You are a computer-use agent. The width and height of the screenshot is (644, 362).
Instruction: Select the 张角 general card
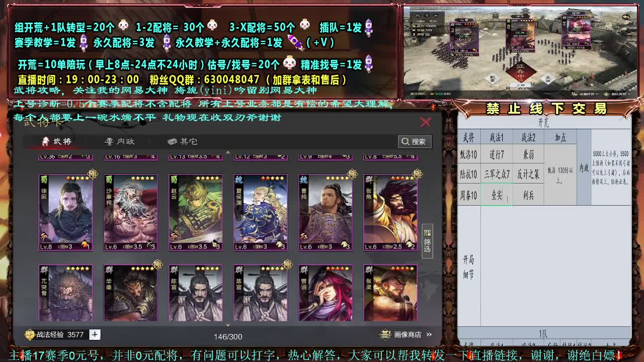pos(390,212)
